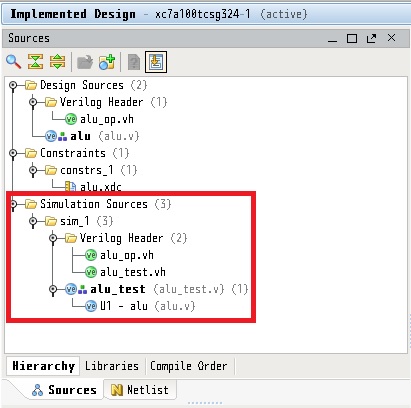The width and height of the screenshot is (411, 408).
Task: Toggle the highlighted auto-scroll-to-source toolbar button
Action: 156,62
